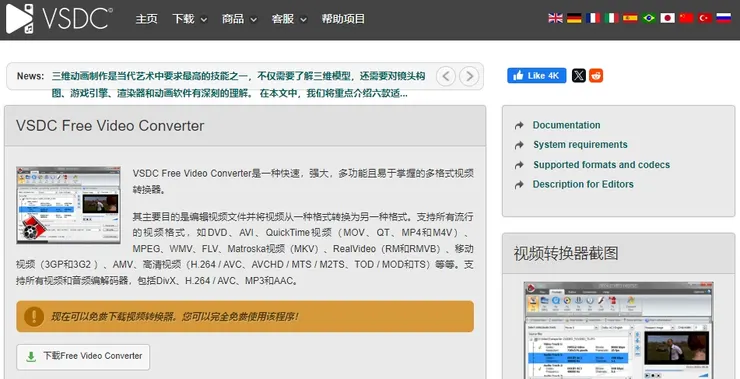This screenshot has width=740, height=379.
Task: Click the orange exclamation notice icon
Action: pyautogui.click(x=34, y=316)
